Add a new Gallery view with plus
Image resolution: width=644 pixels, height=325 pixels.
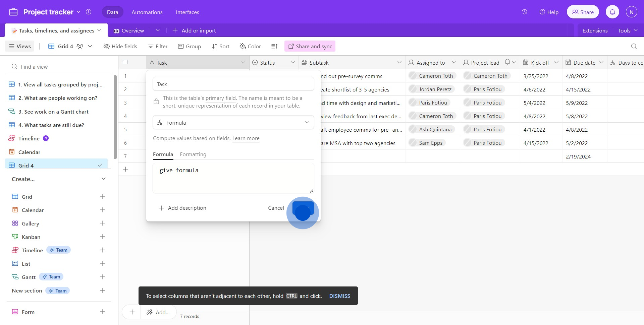point(103,223)
